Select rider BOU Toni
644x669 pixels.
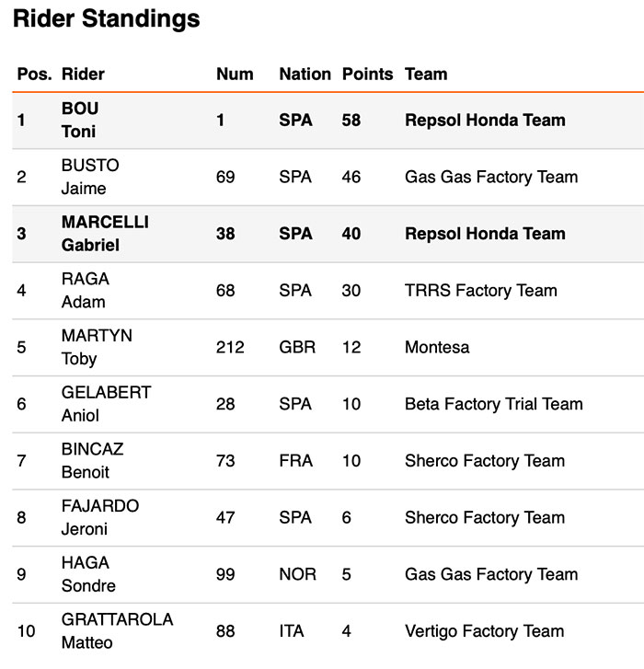pyautogui.click(x=80, y=120)
